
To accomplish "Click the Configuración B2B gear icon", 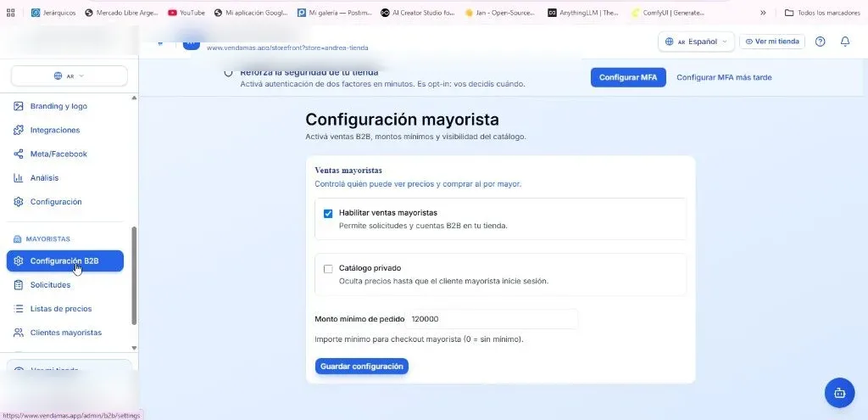I will click(19, 261).
